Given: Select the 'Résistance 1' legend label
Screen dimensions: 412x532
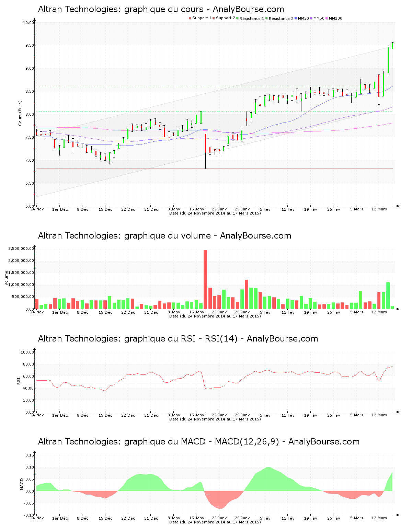Looking at the screenshot, I should click(x=252, y=19).
